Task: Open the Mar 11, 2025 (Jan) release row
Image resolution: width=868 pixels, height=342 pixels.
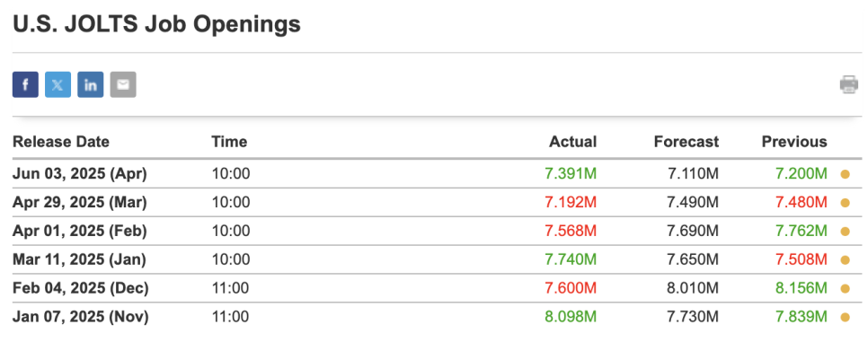Action: 437,259
